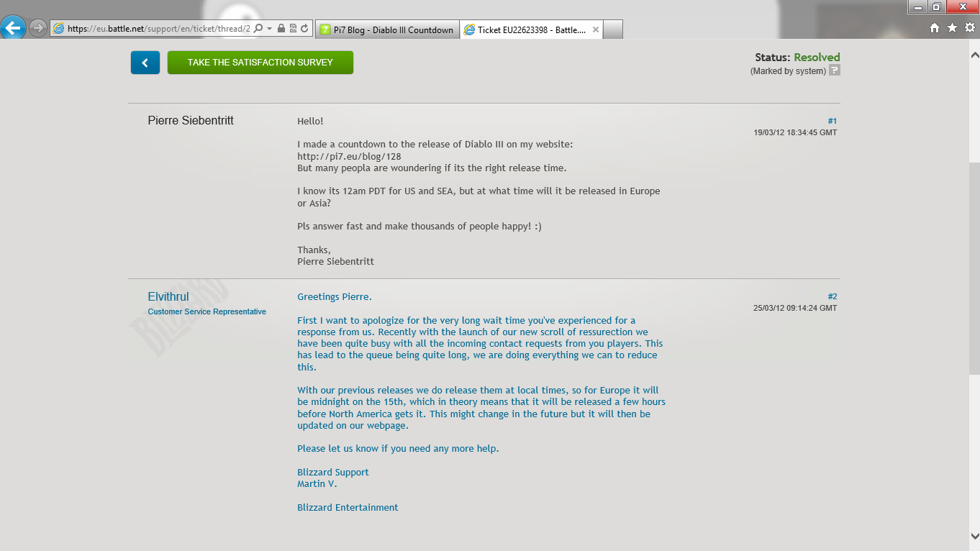Expand the address bar autocomplete dropdown arrow
This screenshot has height=551, width=980.
point(269,29)
